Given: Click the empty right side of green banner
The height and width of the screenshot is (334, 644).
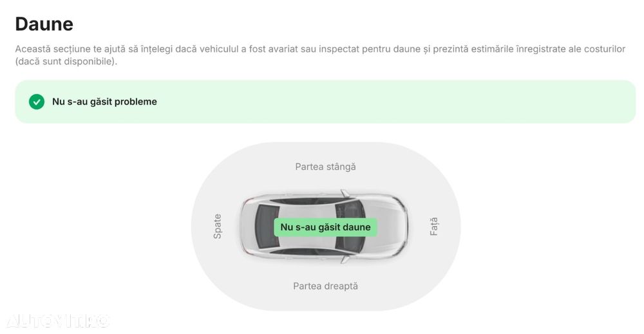Looking at the screenshot, I should tap(451, 102).
